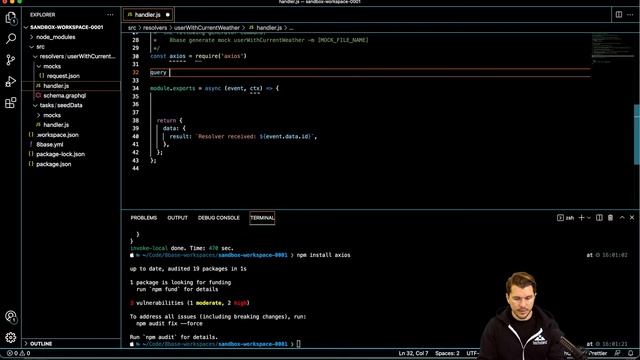Click Ln 32, Col 7 status item

tap(413, 353)
